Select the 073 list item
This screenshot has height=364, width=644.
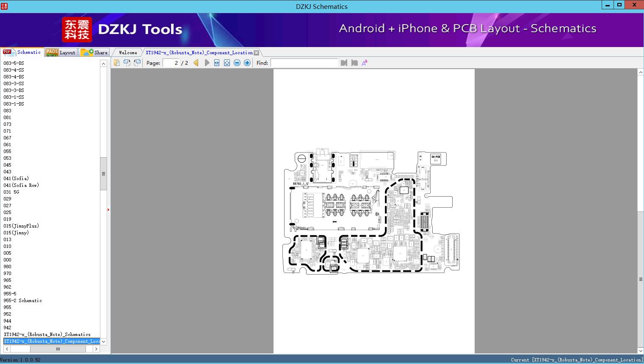click(x=8, y=124)
